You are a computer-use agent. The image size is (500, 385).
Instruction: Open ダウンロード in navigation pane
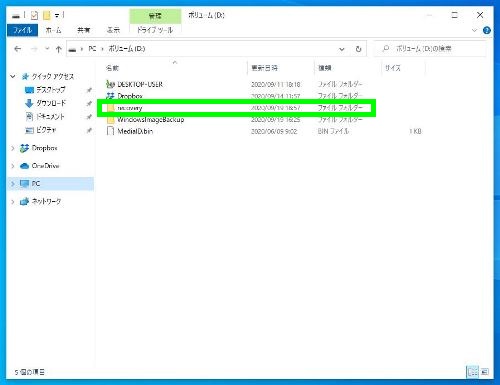click(51, 103)
